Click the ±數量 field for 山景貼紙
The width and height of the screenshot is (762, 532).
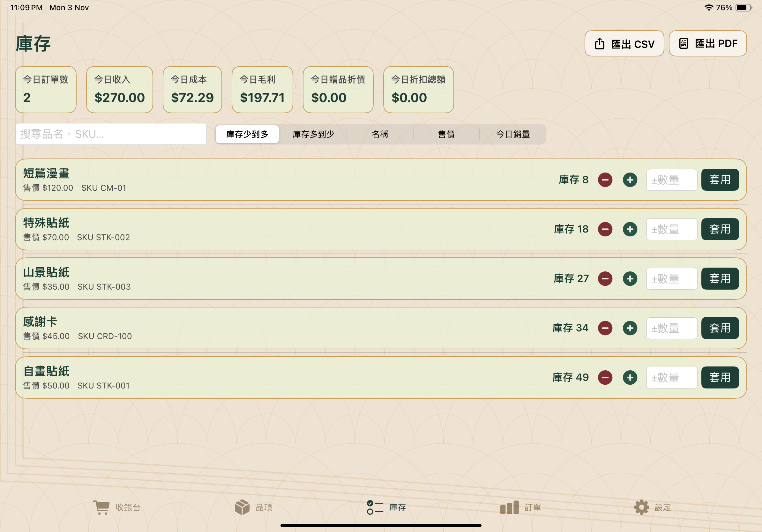point(671,279)
